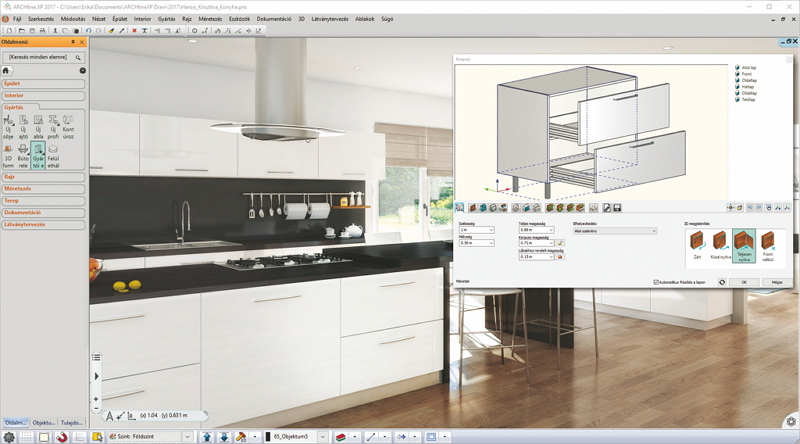Screen dimensions: 800x444
Task: Click the blue up-arrow level icon
Action: click(207, 437)
